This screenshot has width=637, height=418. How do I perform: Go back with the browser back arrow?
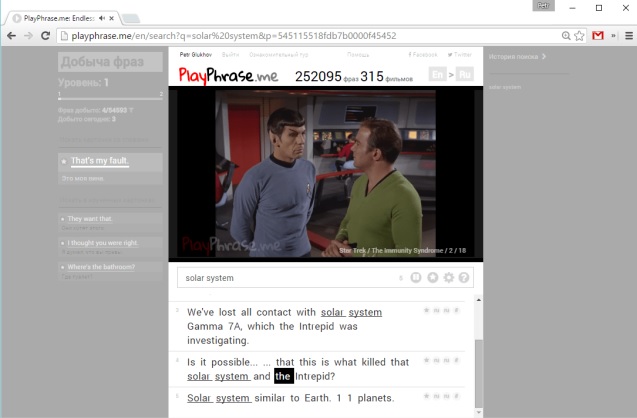11,36
